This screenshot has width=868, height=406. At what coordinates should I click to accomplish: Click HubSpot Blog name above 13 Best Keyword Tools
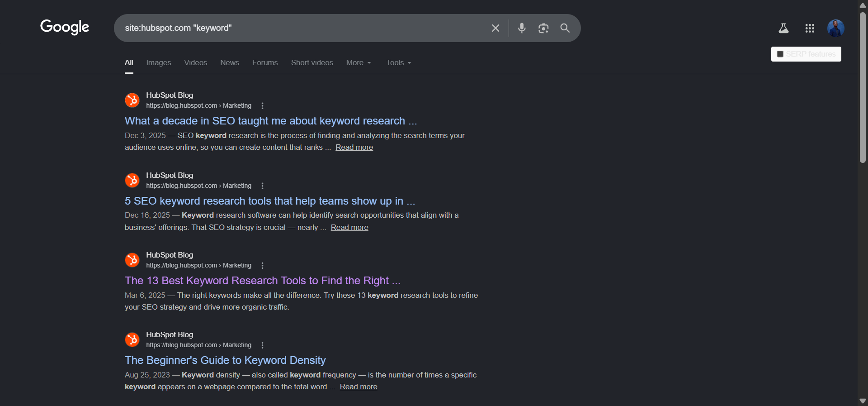click(x=170, y=255)
